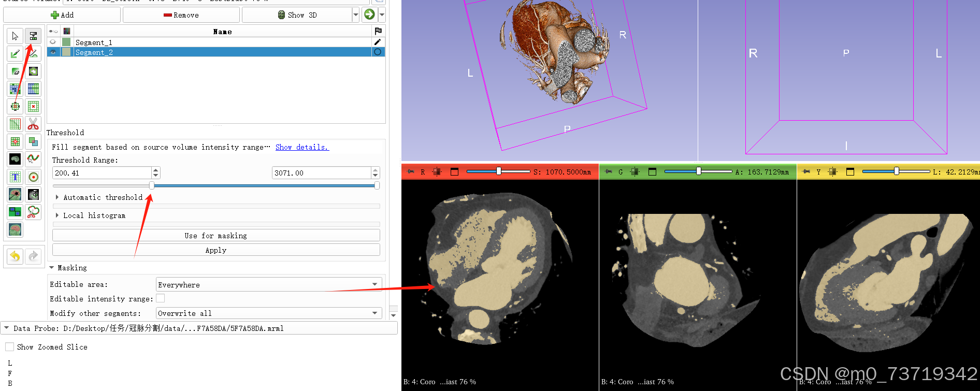This screenshot has height=391, width=980.
Task: Maximize the green slice view
Action: click(x=652, y=171)
